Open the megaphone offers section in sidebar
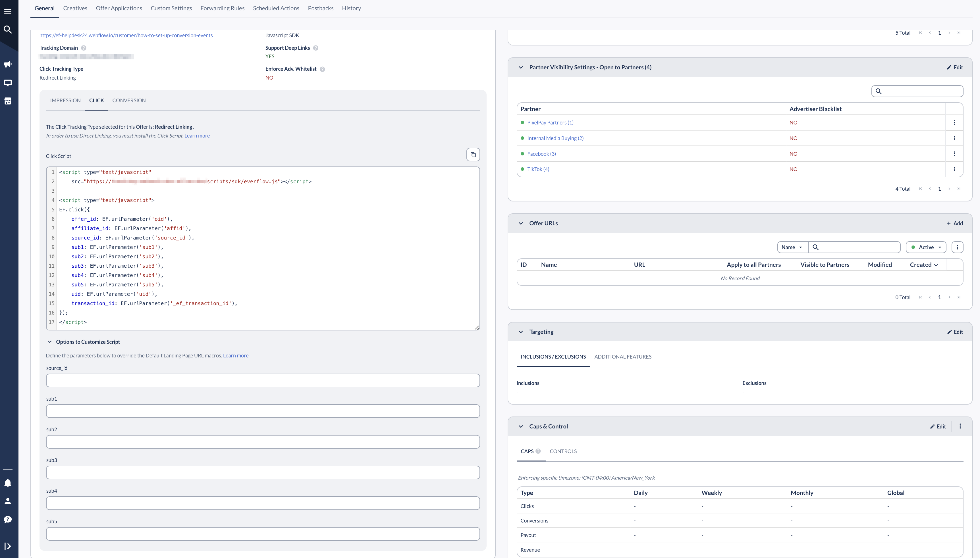Viewport: 980px width, 558px height. [x=8, y=64]
